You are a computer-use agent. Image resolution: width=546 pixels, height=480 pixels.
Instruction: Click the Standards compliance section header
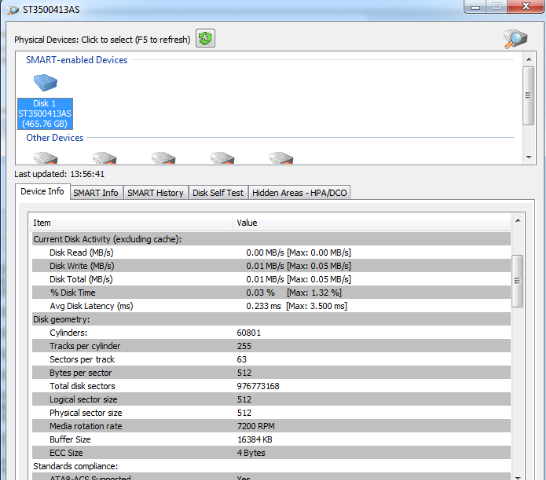click(271, 466)
